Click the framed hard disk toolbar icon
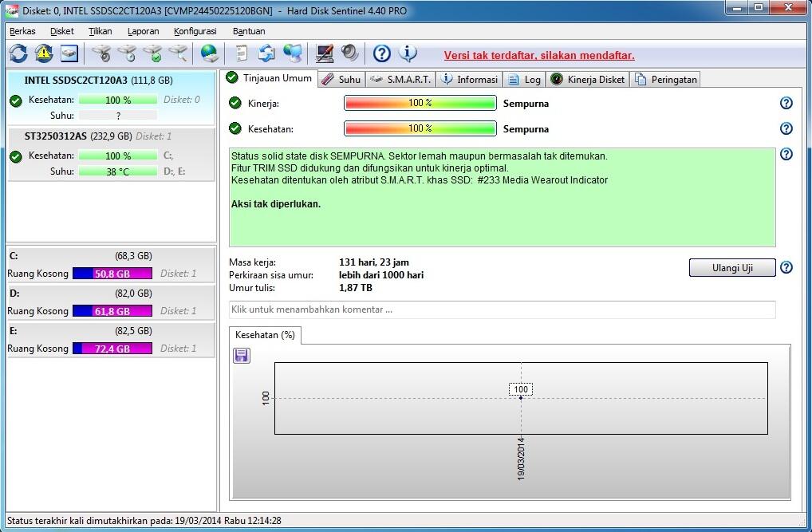Viewport: 812px width, 532px height. (69, 53)
